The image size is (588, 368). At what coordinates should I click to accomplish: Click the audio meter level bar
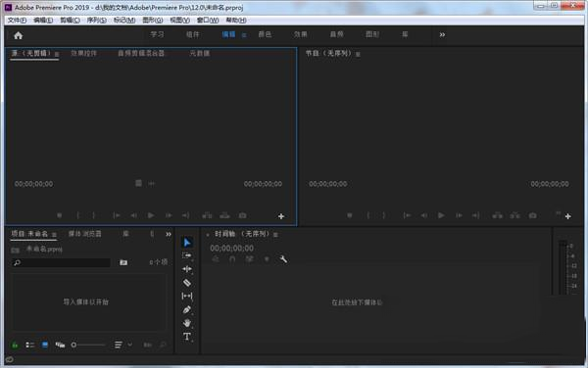click(563, 267)
